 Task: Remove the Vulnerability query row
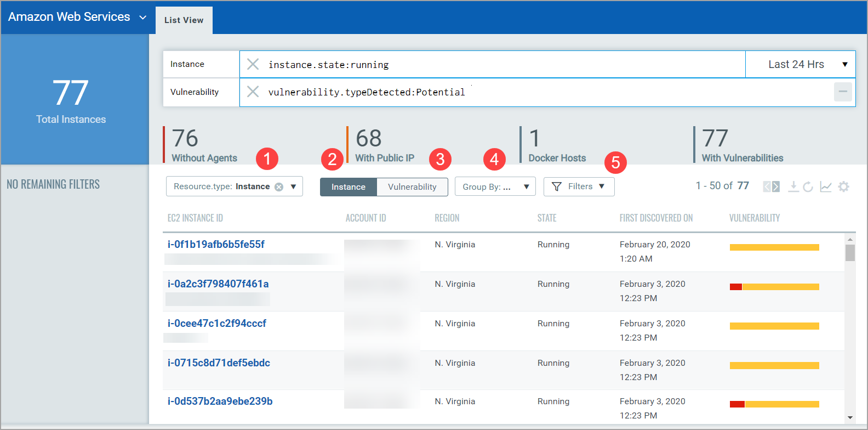pyautogui.click(x=843, y=92)
